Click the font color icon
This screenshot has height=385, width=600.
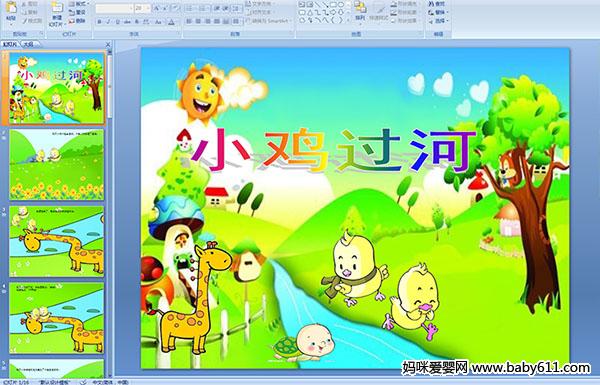pos(171,22)
